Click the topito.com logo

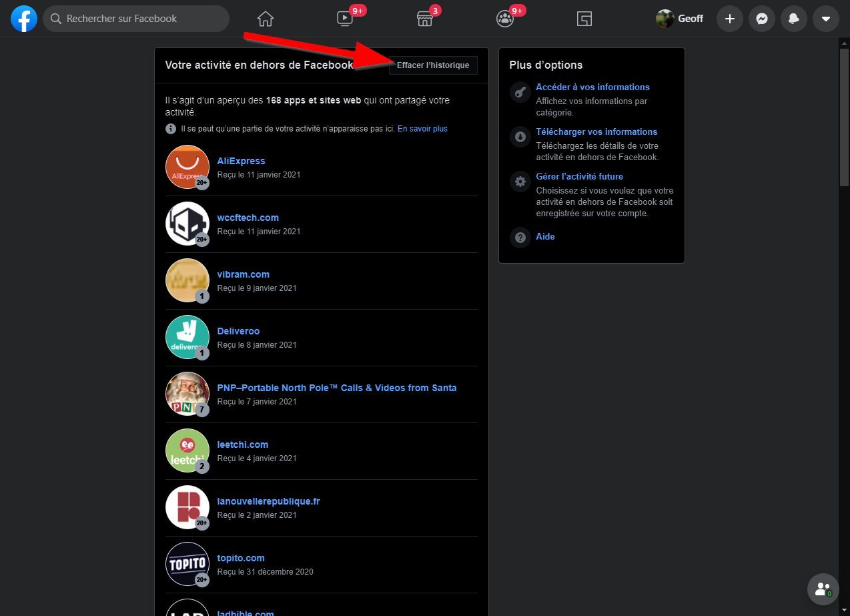tap(187, 564)
